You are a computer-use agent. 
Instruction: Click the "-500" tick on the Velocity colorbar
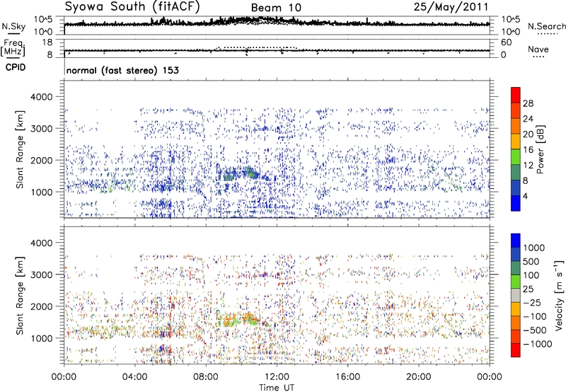pos(534,330)
